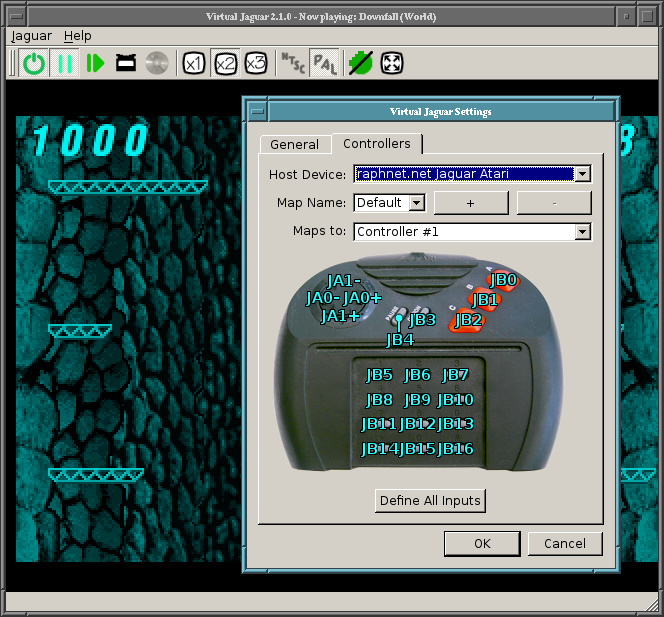Click the JB0 button mapping
This screenshot has width=664, height=617.
(503, 280)
